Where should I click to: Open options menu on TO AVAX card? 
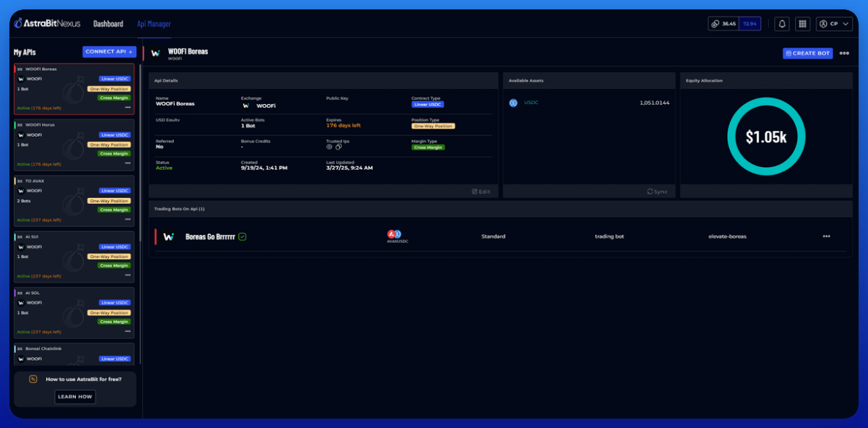click(127, 220)
